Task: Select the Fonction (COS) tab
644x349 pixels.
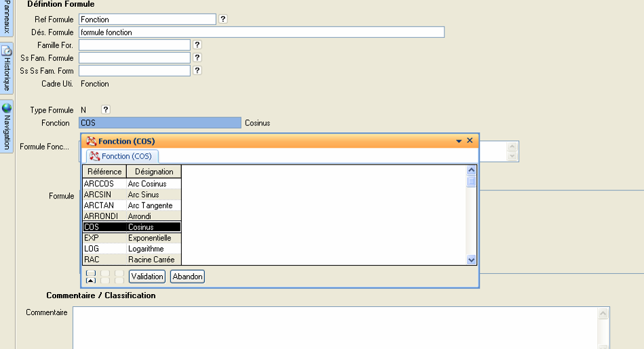Action: (121, 157)
